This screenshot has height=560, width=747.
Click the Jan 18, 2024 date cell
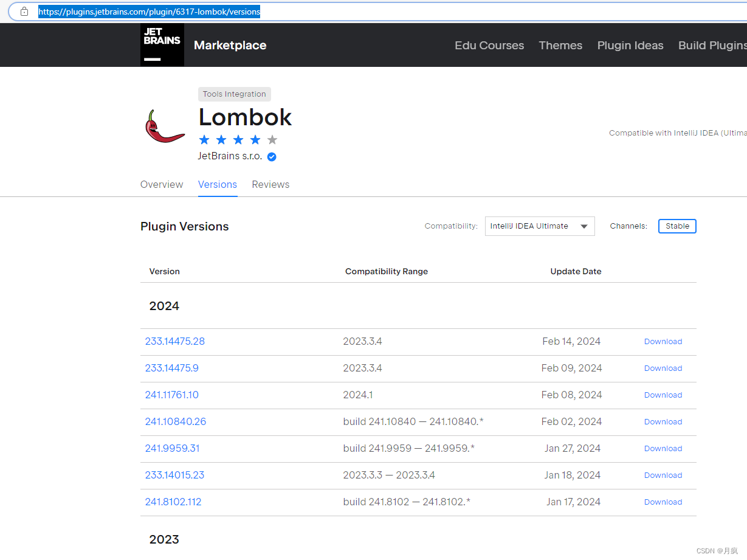coord(573,475)
